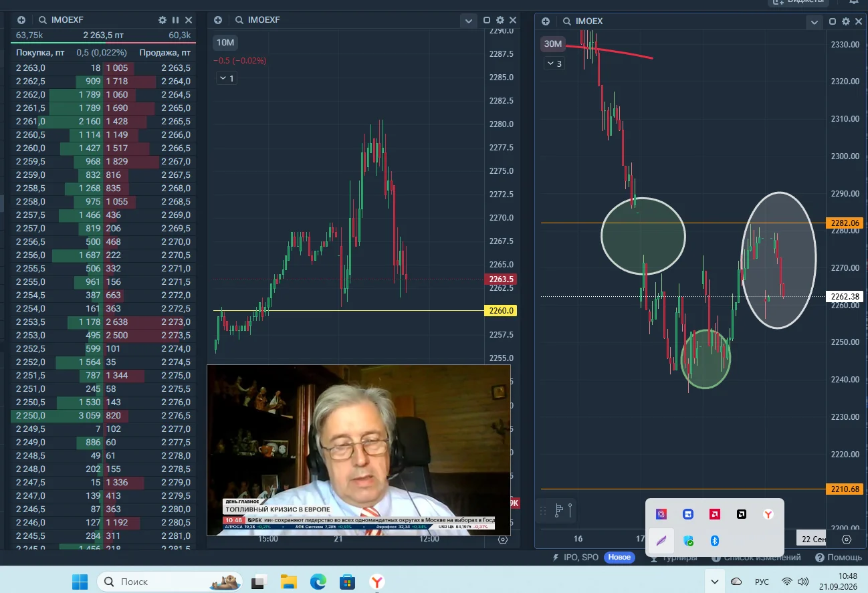This screenshot has width=868, height=593.
Task: Maximize the IMOEX 30M chart panel
Action: click(x=833, y=21)
